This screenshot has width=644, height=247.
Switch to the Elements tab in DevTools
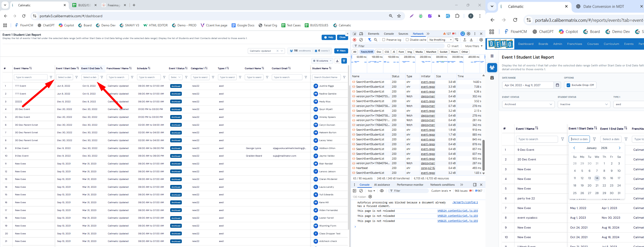[x=373, y=34]
